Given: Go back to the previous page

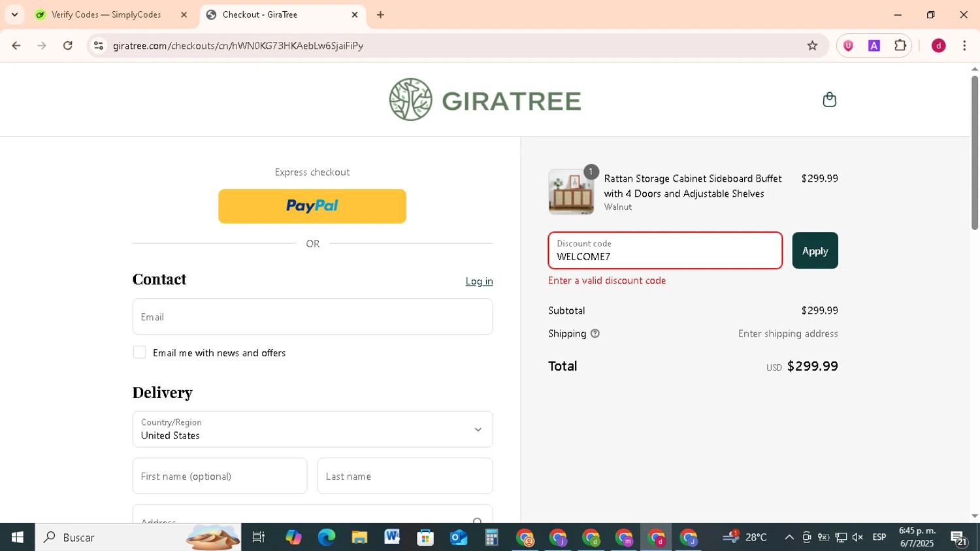Looking at the screenshot, I should coord(16,46).
